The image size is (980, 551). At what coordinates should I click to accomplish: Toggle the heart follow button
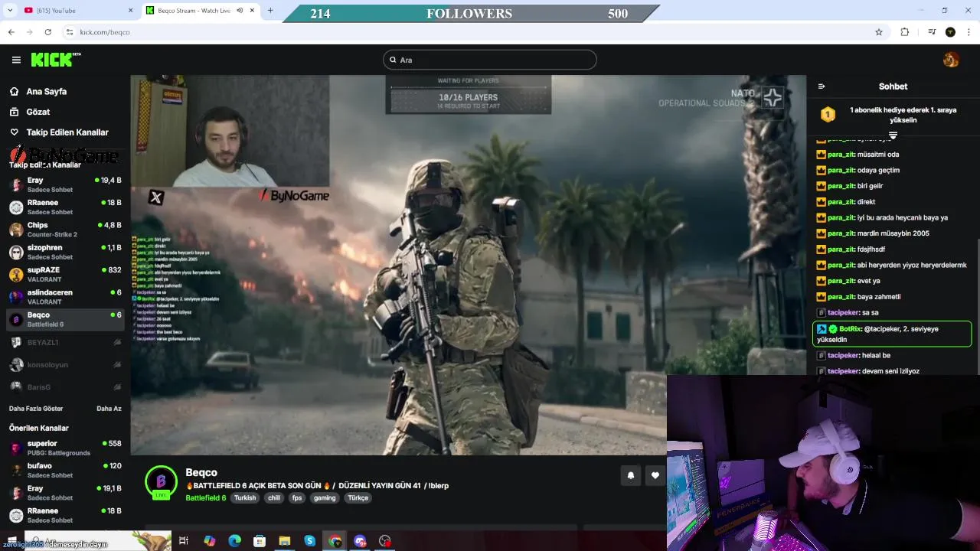655,475
